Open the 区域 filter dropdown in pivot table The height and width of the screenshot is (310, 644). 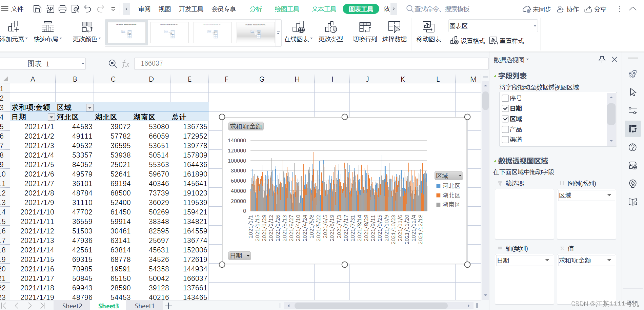click(x=90, y=108)
